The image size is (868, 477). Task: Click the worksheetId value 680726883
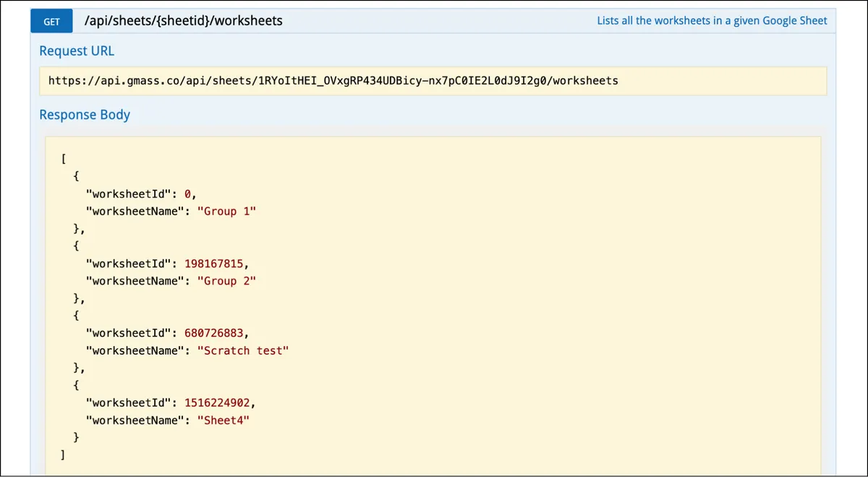(215, 333)
